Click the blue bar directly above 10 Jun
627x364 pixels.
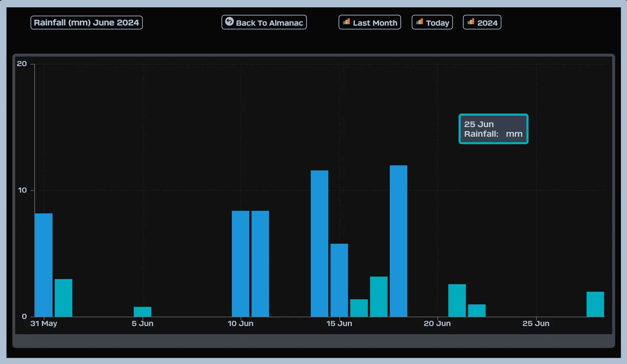[240, 264]
